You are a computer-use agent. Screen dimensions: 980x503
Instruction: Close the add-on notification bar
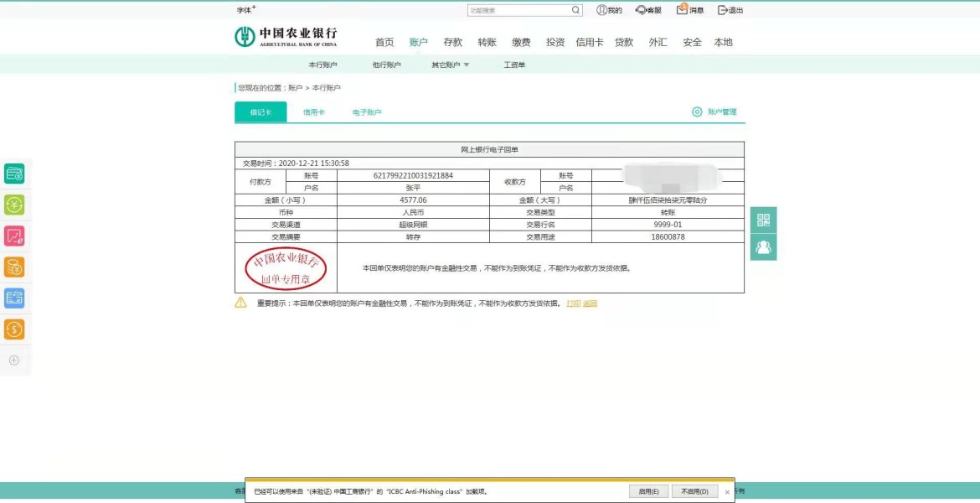727,492
